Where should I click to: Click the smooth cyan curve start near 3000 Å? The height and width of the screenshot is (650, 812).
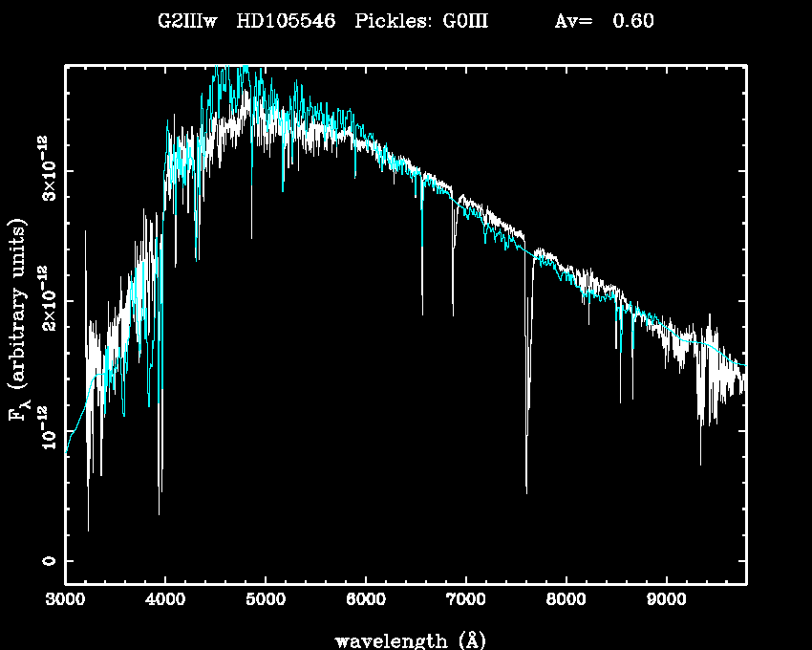pos(67,451)
